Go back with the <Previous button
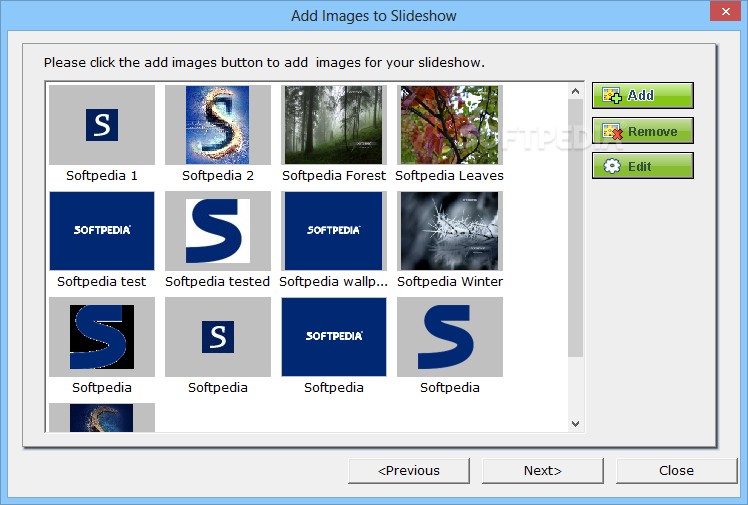This screenshot has width=748, height=505. tap(409, 471)
